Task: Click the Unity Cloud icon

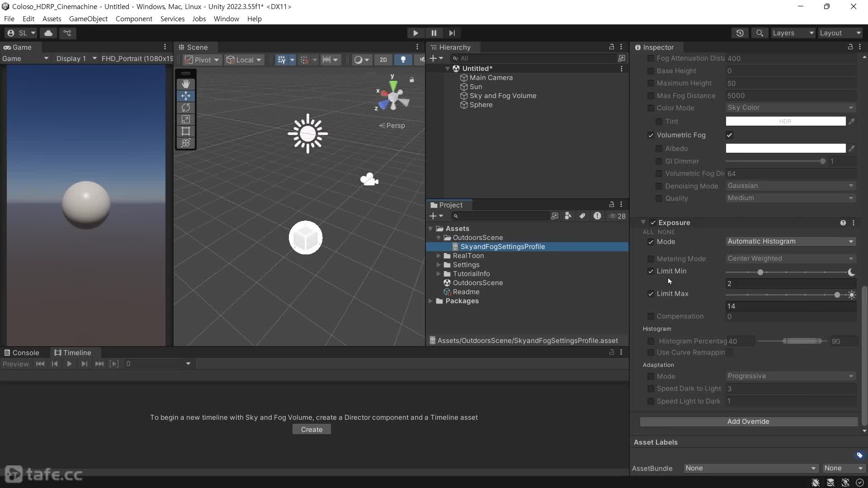Action: pyautogui.click(x=48, y=33)
